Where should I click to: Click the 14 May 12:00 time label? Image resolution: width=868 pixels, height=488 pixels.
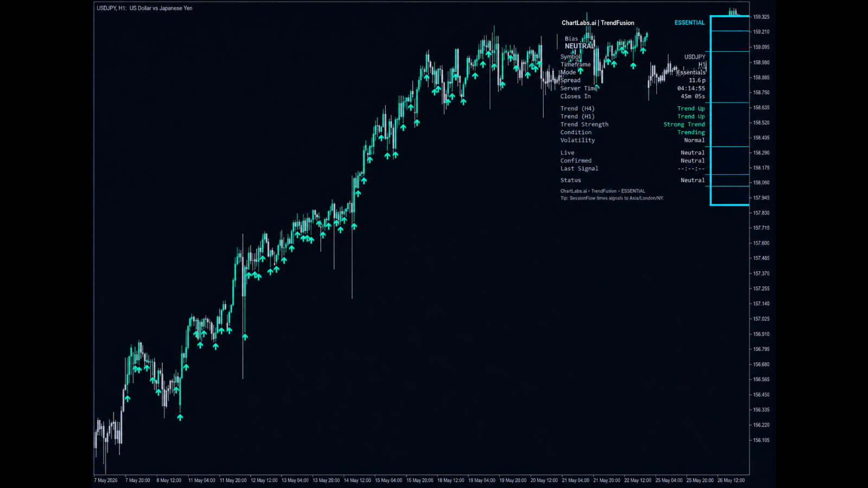[358, 480]
